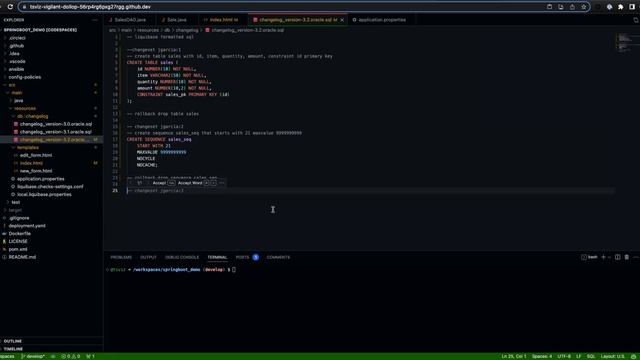The image size is (640, 360).
Task: Change indentation via Spaces: 4
Action: click(x=542, y=356)
